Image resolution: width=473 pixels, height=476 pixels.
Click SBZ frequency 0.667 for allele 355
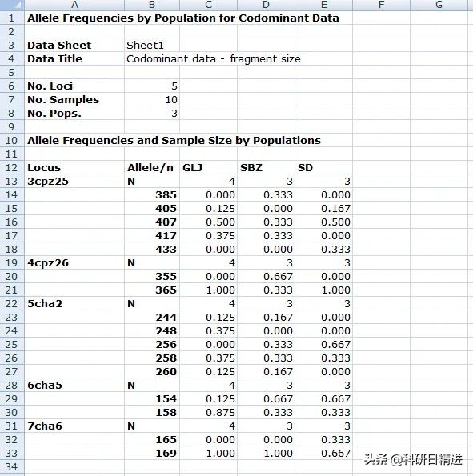[266, 277]
